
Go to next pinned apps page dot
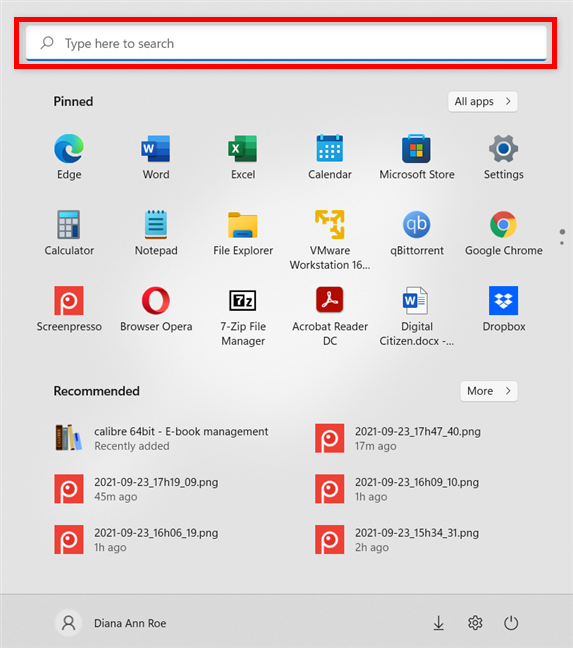click(562, 243)
